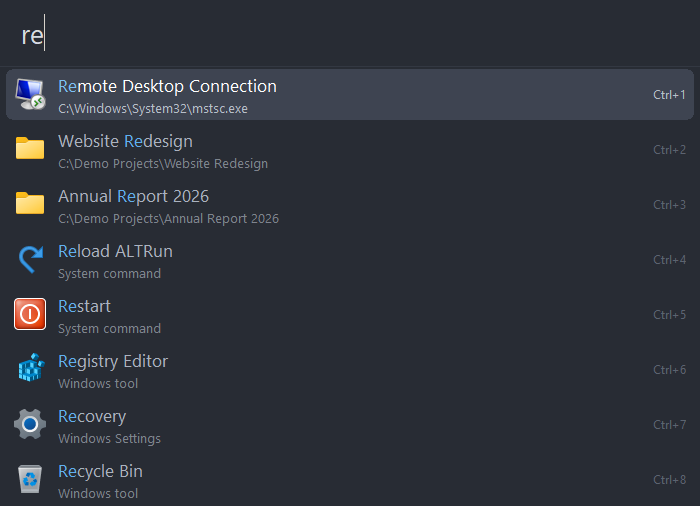The height and width of the screenshot is (506, 700).
Task: Click the Recovery settings gear icon
Action: 30,424
